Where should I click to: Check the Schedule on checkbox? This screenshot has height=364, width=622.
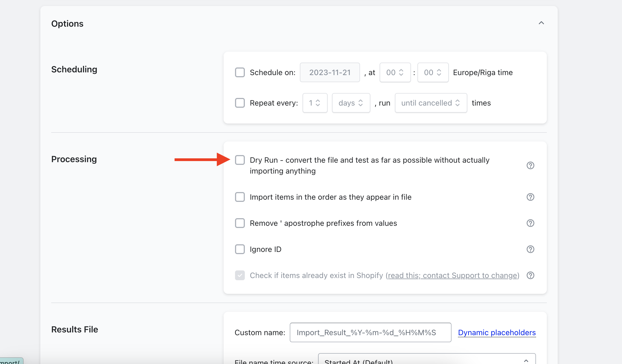coord(240,72)
